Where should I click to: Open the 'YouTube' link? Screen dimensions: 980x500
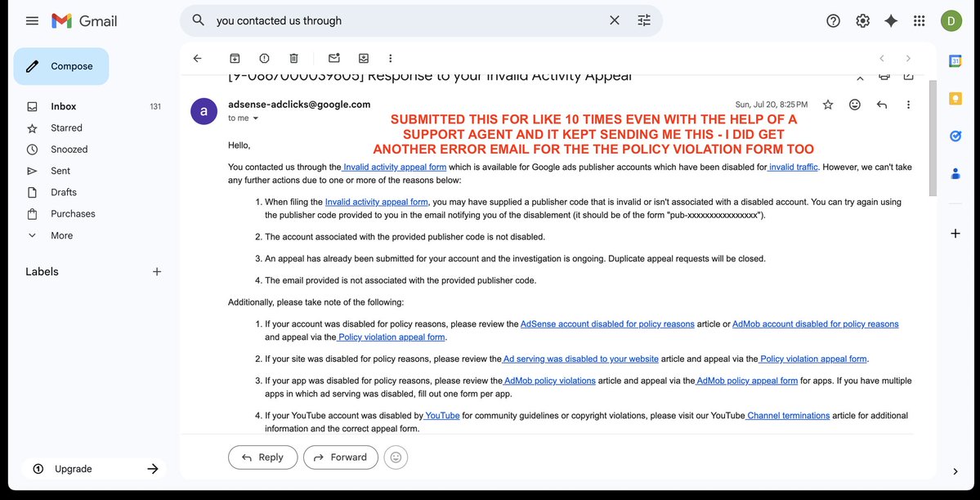click(442, 416)
